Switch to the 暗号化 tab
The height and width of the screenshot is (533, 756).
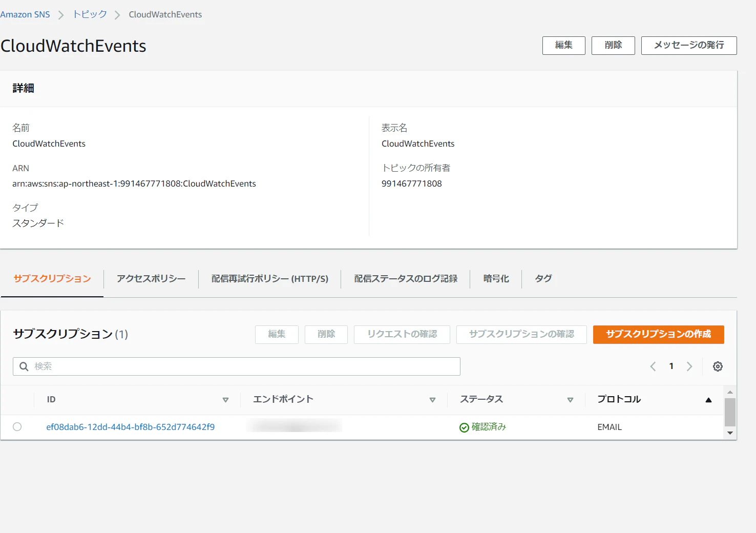pyautogui.click(x=496, y=279)
